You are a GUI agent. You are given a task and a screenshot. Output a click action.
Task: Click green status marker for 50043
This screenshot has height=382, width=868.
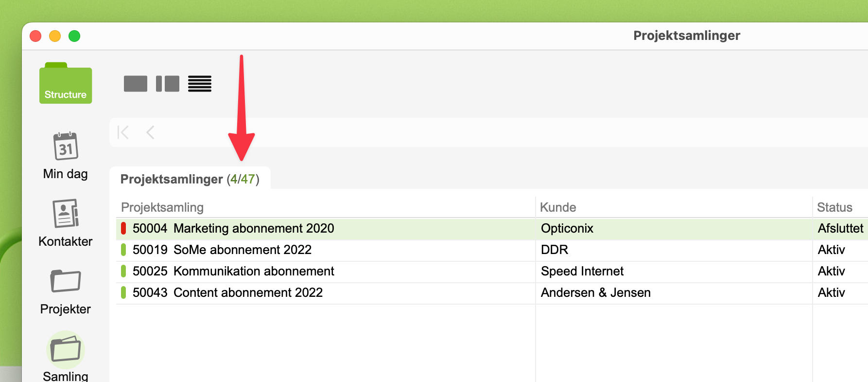tap(123, 293)
